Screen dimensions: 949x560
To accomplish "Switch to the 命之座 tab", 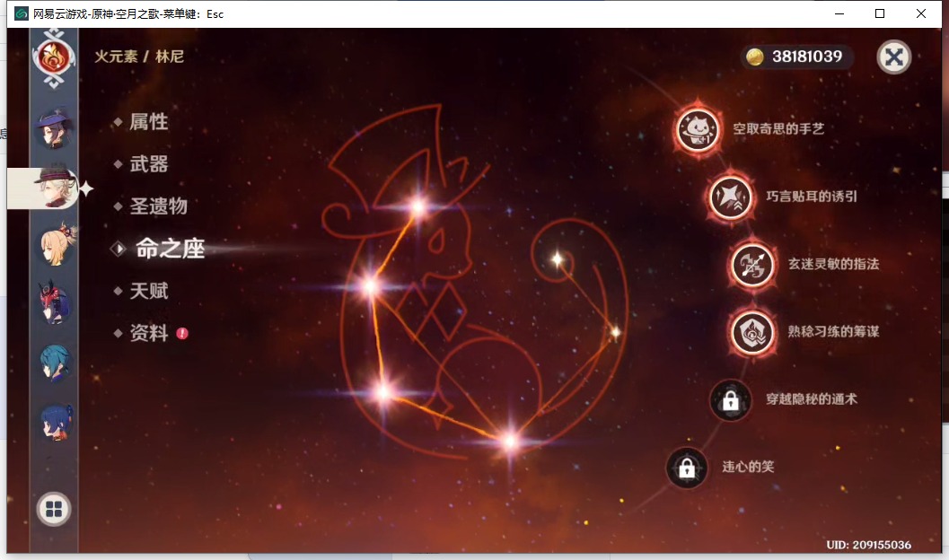I will pyautogui.click(x=170, y=249).
